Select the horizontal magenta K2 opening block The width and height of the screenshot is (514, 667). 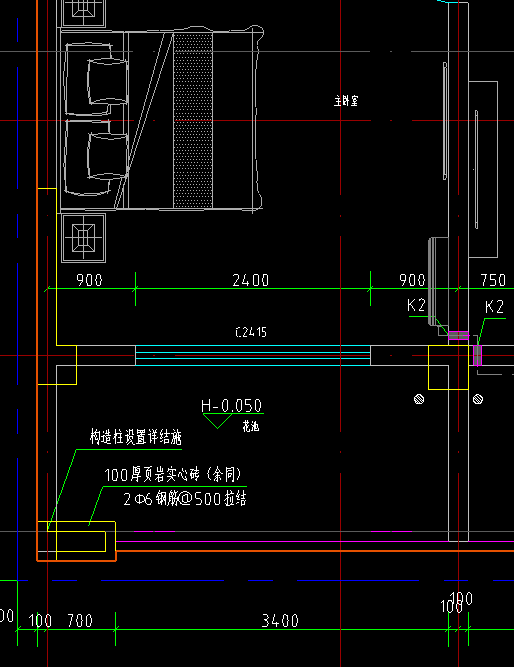tap(458, 336)
